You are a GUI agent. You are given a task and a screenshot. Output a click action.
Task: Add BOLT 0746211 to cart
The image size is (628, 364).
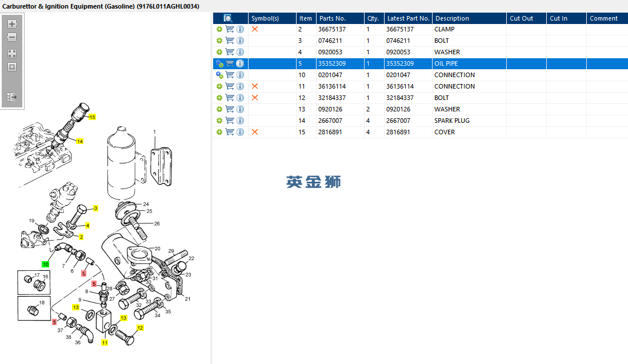230,41
